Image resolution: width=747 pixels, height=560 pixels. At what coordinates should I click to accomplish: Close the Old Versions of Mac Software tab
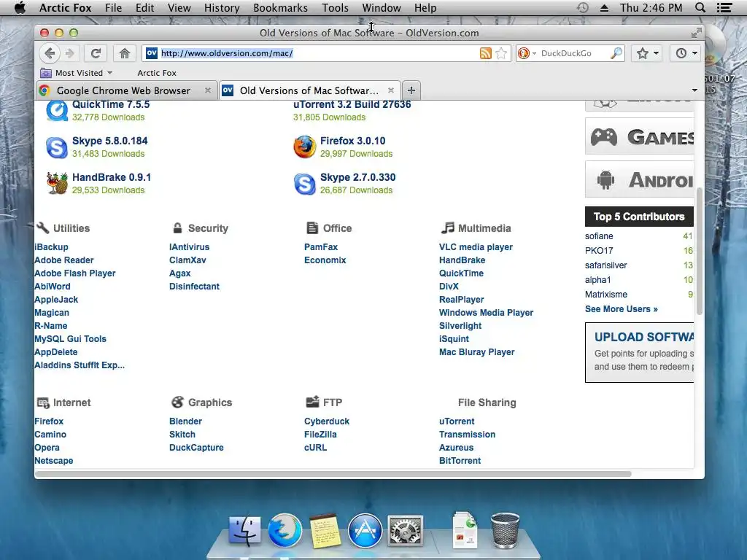tap(391, 90)
